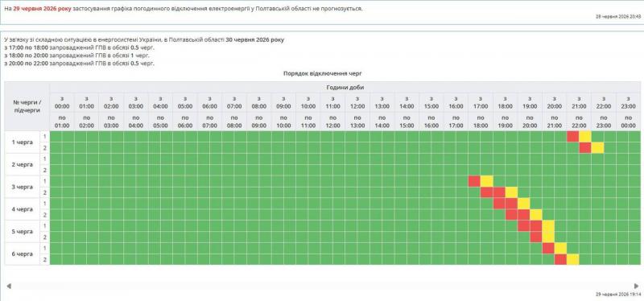Click the 'Порядок відключення черг' title
644x301 pixels.
point(322,73)
